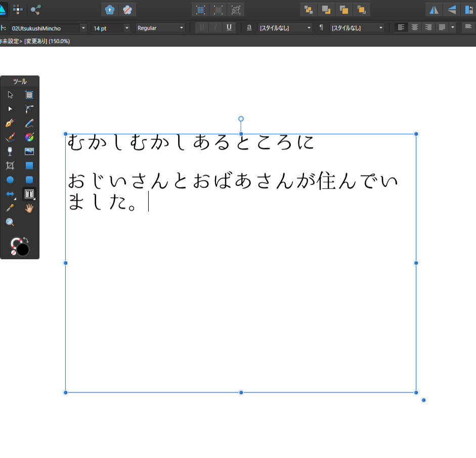The width and height of the screenshot is (476, 458).
Task: Open the 02UtsukushiMincho font family dropdown
Action: (x=83, y=28)
